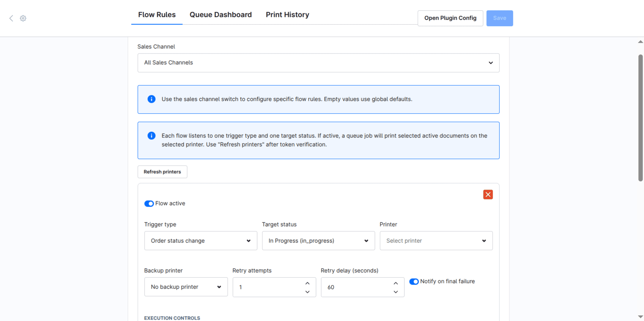This screenshot has height=321, width=644.
Task: Click info icon in sales channel notice
Action: (x=151, y=99)
